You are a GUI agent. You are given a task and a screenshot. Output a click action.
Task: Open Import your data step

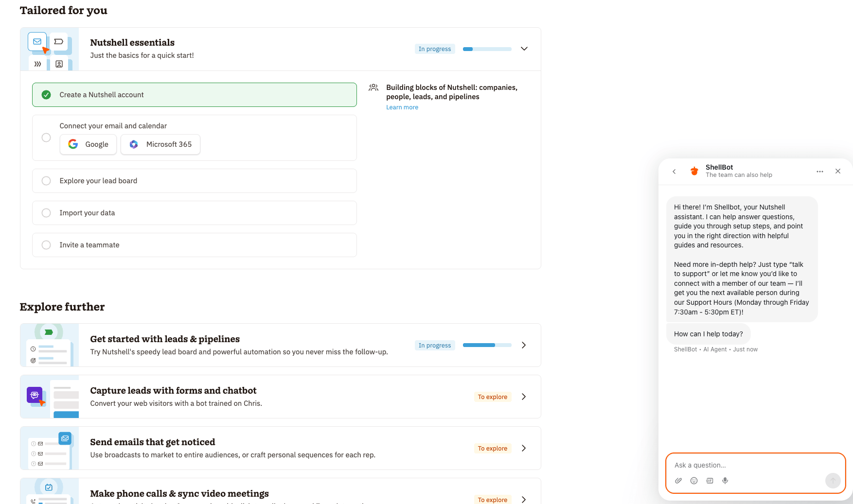pos(195,213)
